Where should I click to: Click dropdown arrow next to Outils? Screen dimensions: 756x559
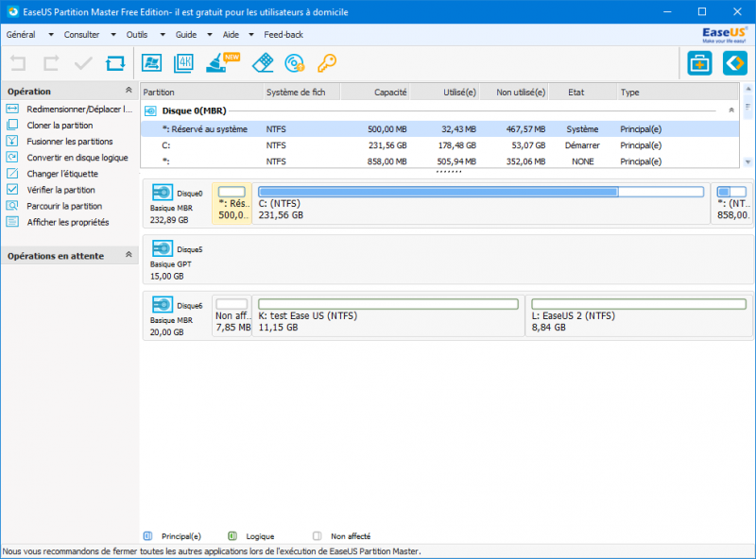[x=163, y=35]
